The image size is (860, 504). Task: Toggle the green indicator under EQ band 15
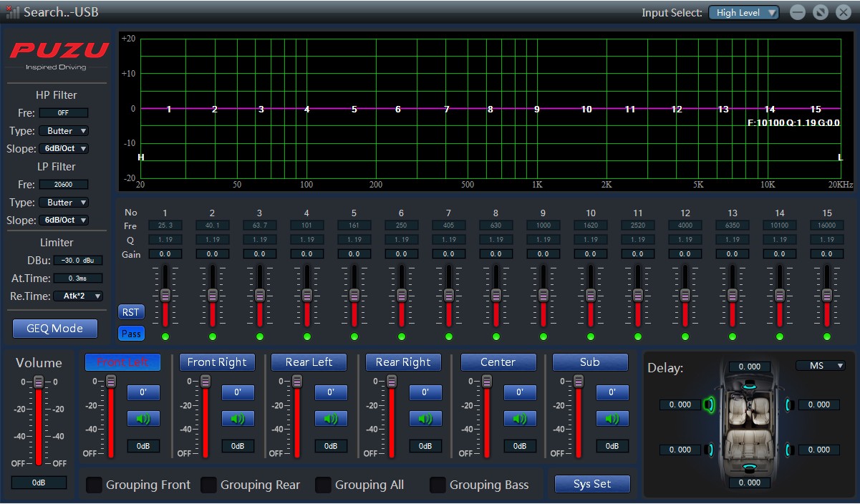click(827, 336)
